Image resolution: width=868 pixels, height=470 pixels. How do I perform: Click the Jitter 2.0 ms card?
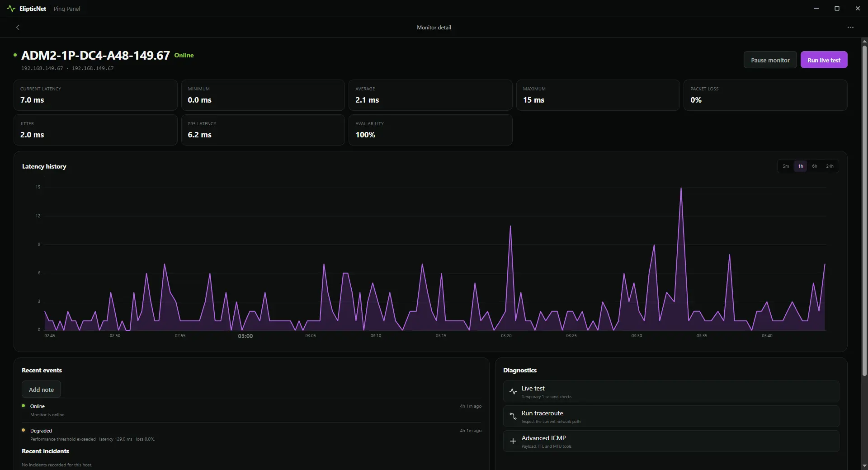click(95, 130)
